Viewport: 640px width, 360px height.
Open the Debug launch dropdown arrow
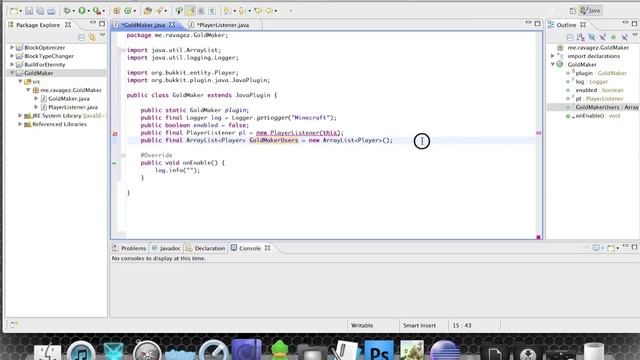73,11
